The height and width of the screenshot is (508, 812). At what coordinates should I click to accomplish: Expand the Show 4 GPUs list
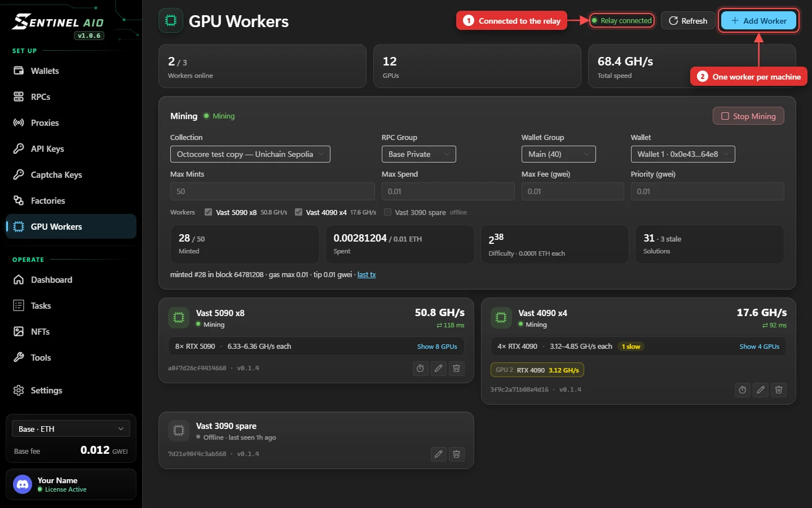[x=760, y=347]
